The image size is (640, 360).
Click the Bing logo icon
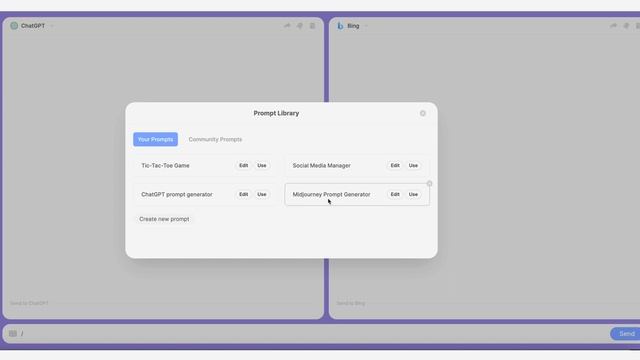click(340, 26)
